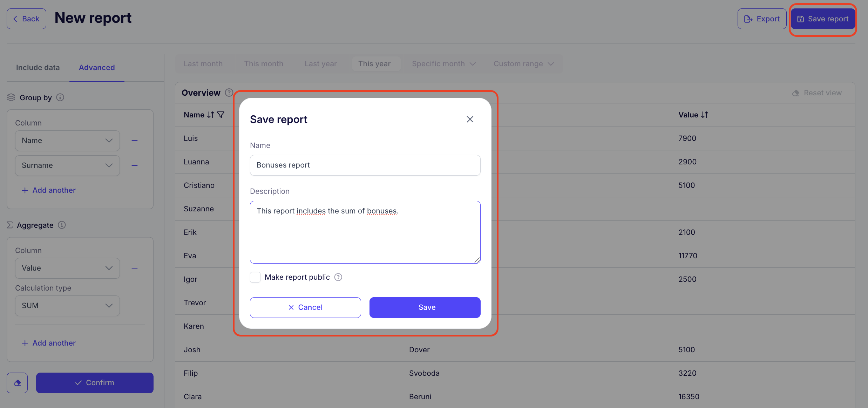868x408 pixels.
Task: Expand the SUM calculation type dropdown
Action: click(67, 306)
